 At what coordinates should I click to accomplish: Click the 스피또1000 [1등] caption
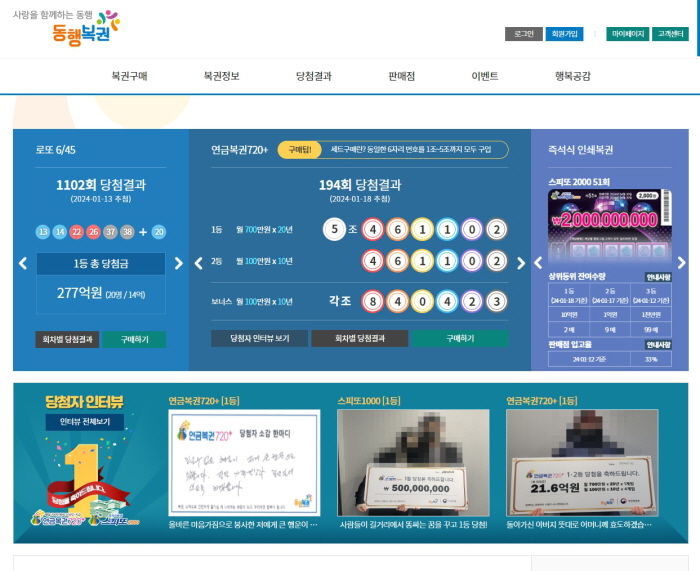(x=369, y=401)
